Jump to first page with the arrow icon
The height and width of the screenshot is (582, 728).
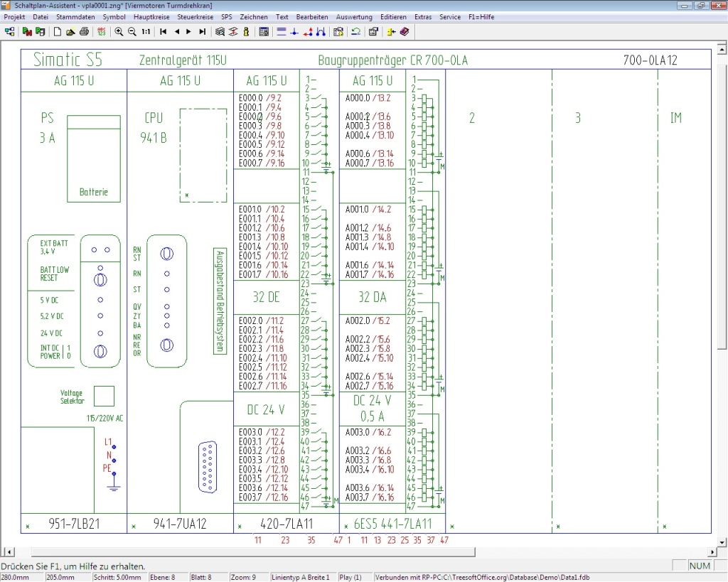164,31
